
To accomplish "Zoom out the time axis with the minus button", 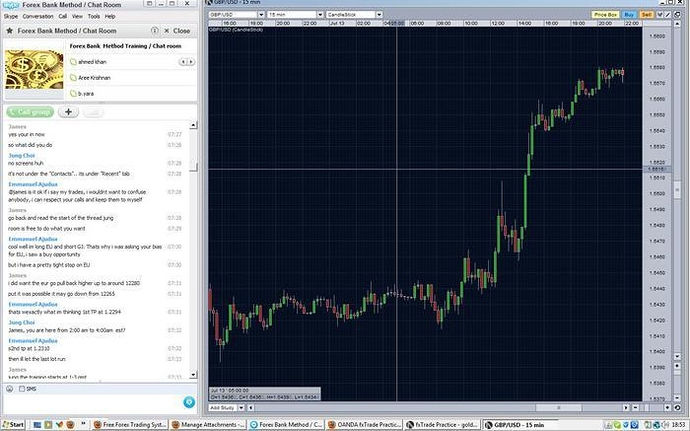I will pos(635,408).
